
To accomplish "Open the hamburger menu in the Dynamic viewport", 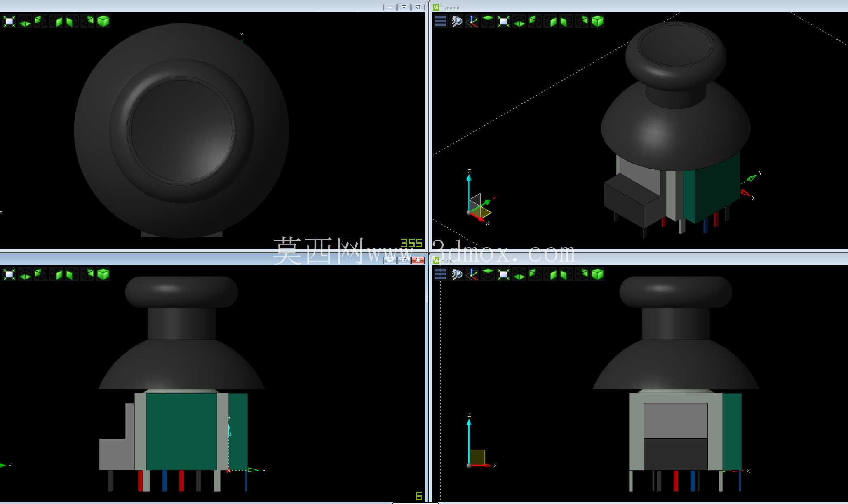I will (441, 21).
